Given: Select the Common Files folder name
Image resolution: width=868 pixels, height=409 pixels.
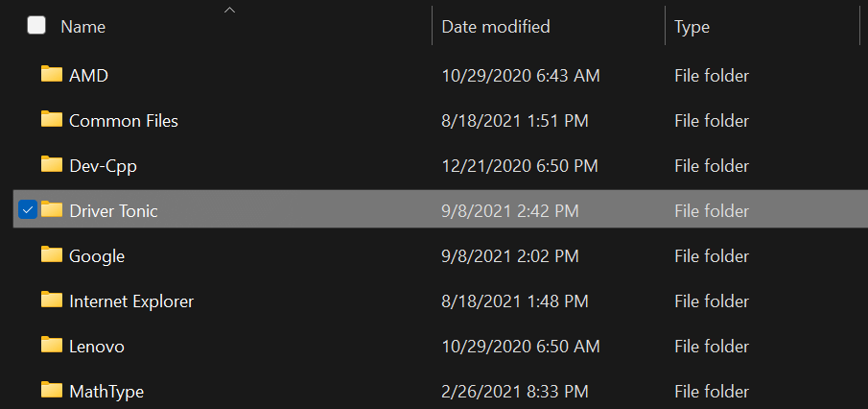Looking at the screenshot, I should [x=124, y=120].
